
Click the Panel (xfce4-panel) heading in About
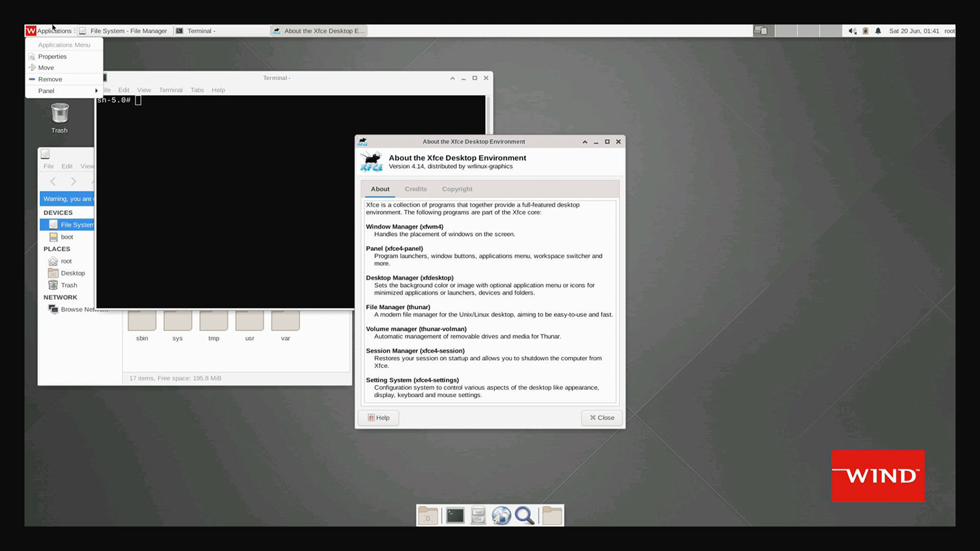395,248
